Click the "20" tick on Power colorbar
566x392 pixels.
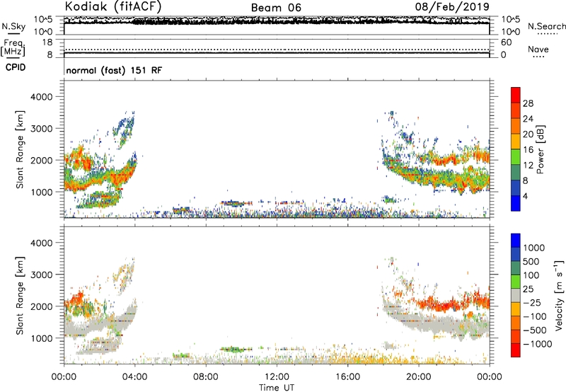point(528,134)
